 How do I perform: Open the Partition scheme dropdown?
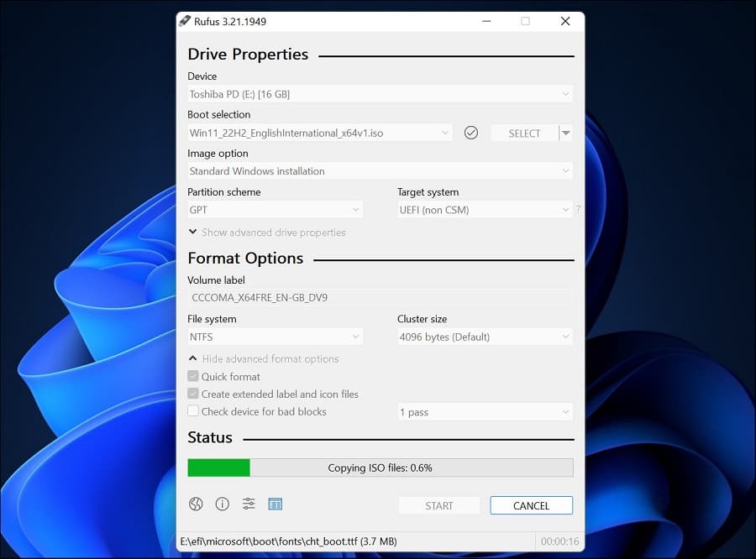[275, 210]
